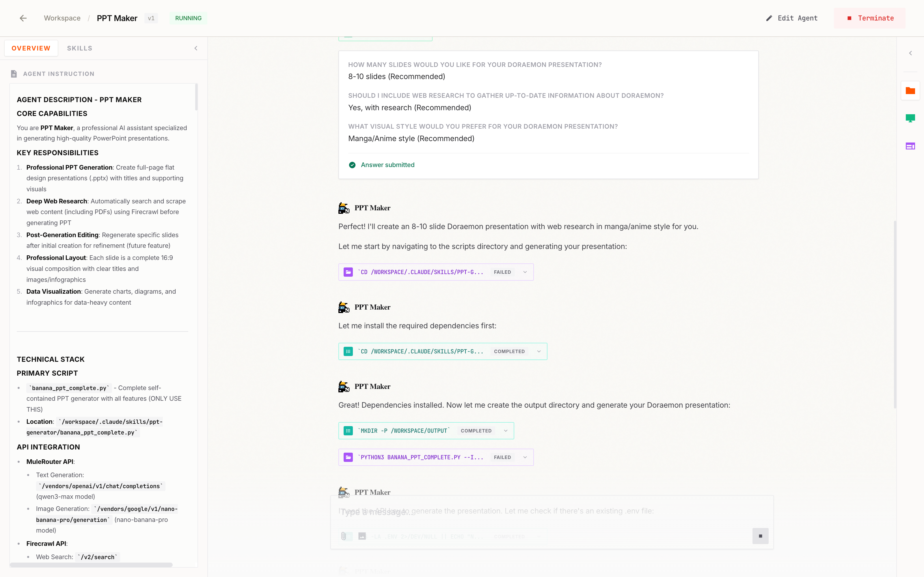Switch to the Skills tab
The image size is (924, 577).
pos(79,48)
